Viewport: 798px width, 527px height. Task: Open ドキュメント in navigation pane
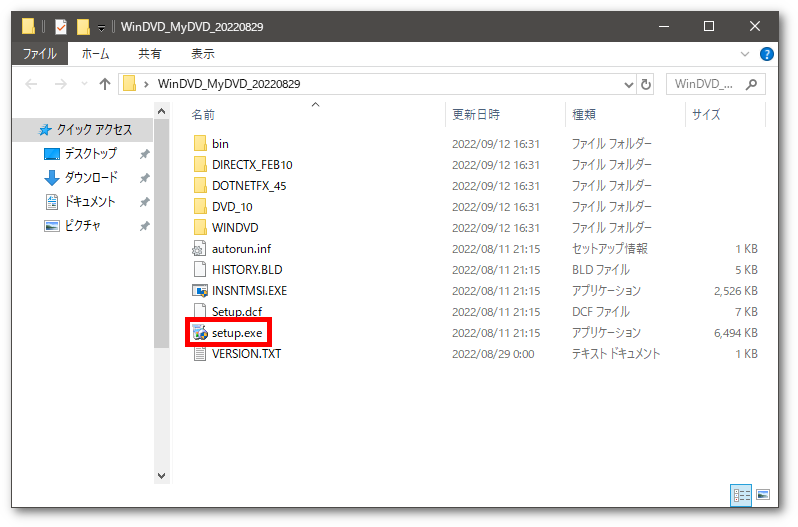click(x=90, y=202)
